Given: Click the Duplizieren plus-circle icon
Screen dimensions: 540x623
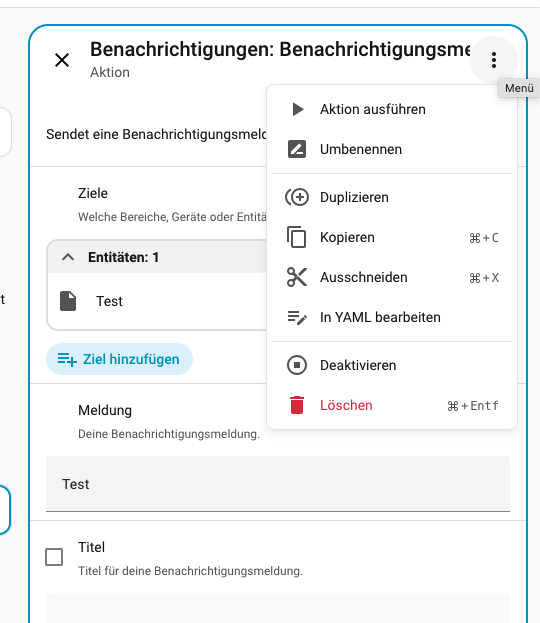Looking at the screenshot, I should pos(296,197).
